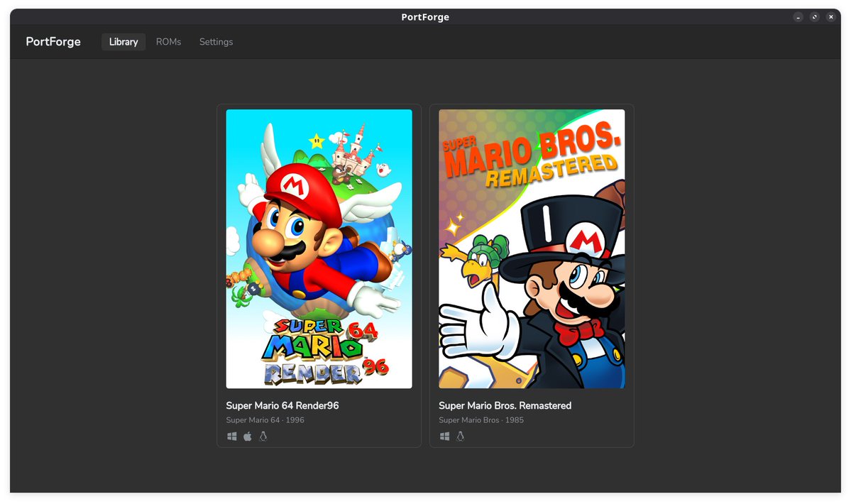Click the Apple icon under Super Mario 64 Render96
This screenshot has width=851, height=504.
pos(248,436)
